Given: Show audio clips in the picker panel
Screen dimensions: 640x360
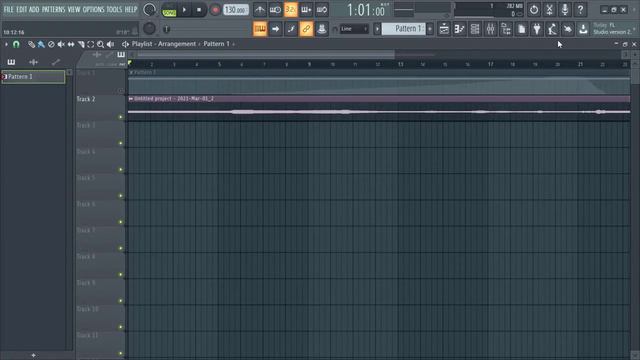Looking at the screenshot, I should [33, 62].
